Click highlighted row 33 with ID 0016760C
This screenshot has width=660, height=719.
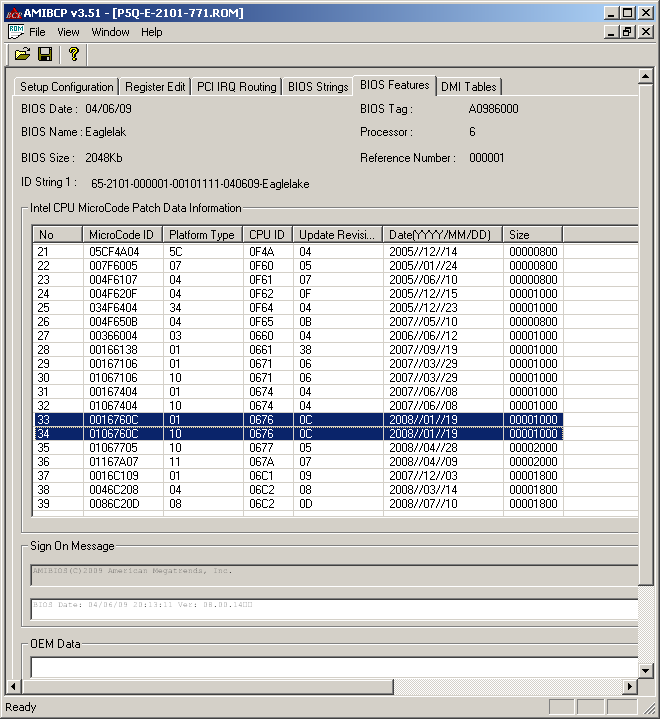click(299, 420)
